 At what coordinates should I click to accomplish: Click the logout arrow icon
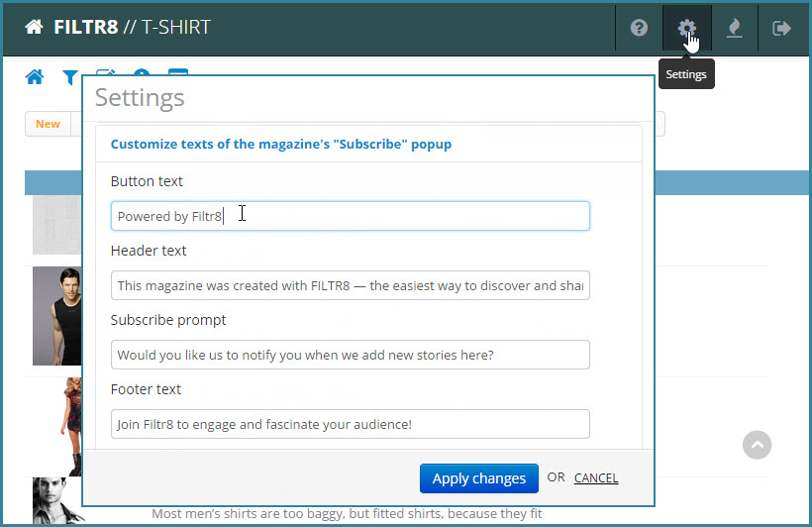pyautogui.click(x=781, y=28)
